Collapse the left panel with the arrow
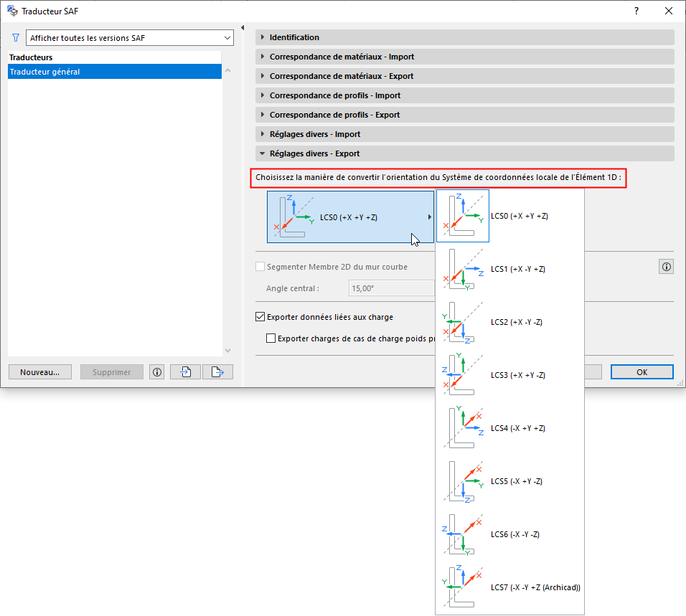This screenshot has width=686, height=616. point(243,27)
